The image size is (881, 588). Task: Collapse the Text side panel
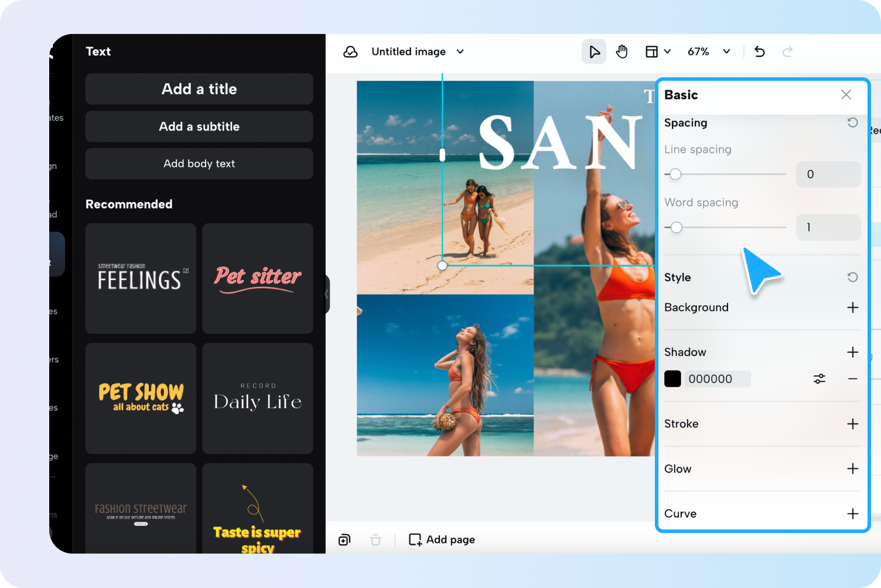coord(327,294)
